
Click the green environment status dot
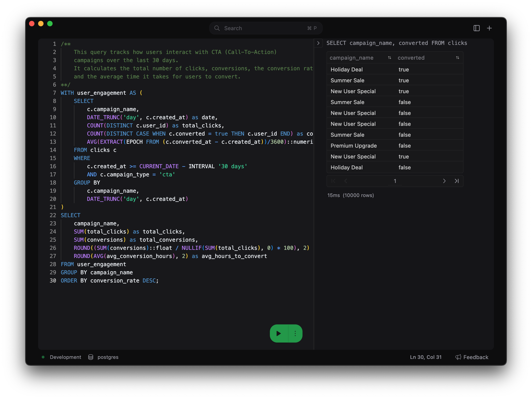[x=43, y=357]
